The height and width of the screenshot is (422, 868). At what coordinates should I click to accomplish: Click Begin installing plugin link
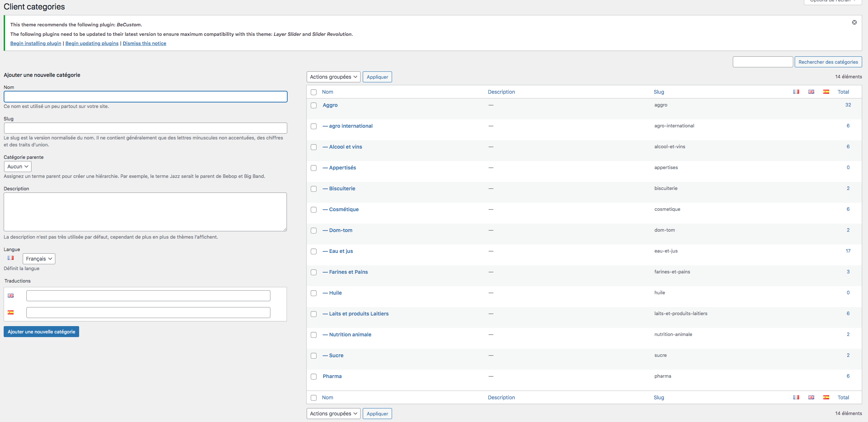[36, 43]
